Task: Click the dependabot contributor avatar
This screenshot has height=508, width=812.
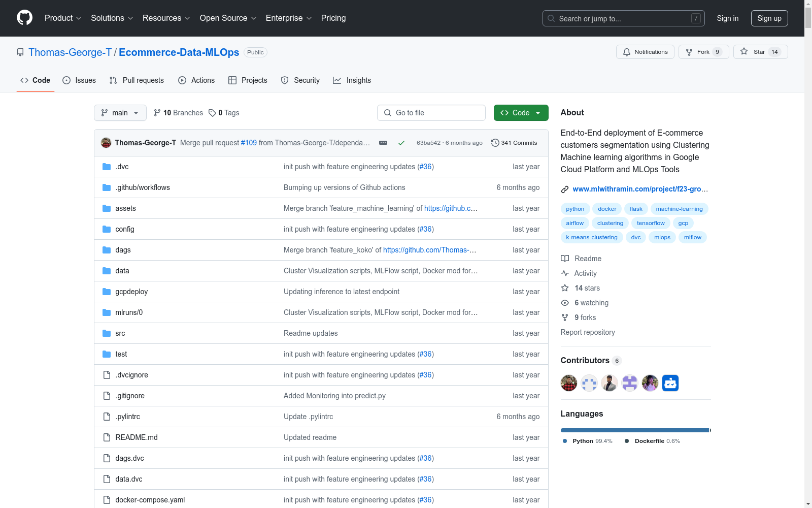Action: (x=670, y=383)
